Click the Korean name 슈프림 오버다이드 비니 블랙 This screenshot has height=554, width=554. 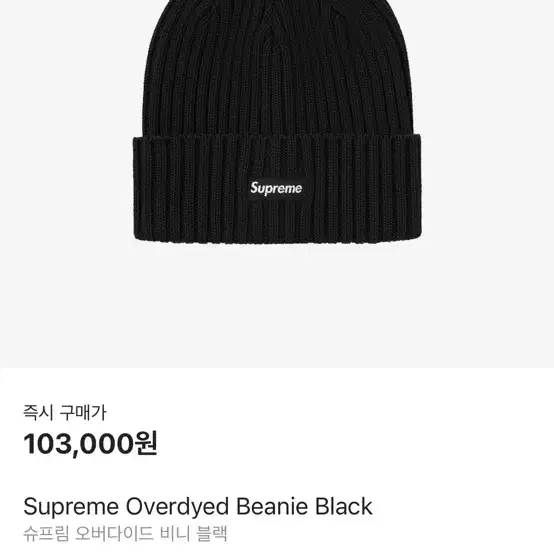point(125,534)
